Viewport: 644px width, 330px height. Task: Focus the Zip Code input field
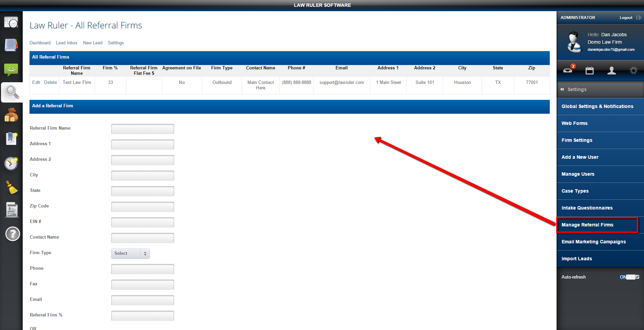pyautogui.click(x=143, y=207)
